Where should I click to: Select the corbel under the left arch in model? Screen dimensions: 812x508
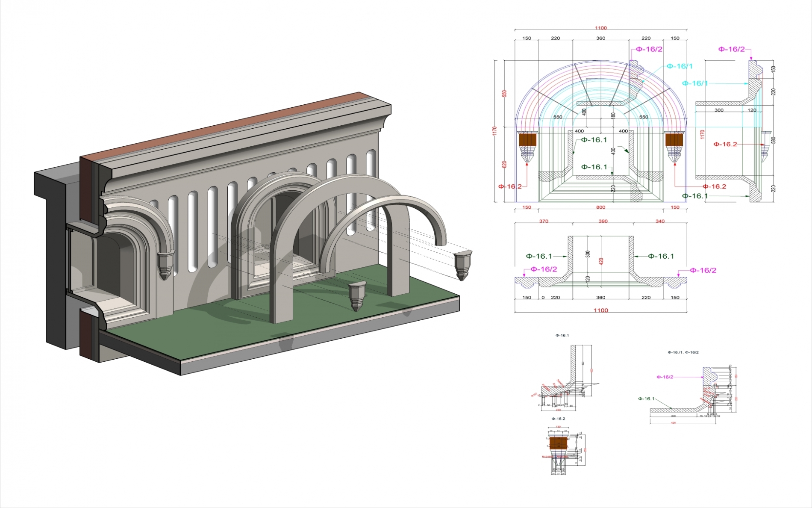165,264
